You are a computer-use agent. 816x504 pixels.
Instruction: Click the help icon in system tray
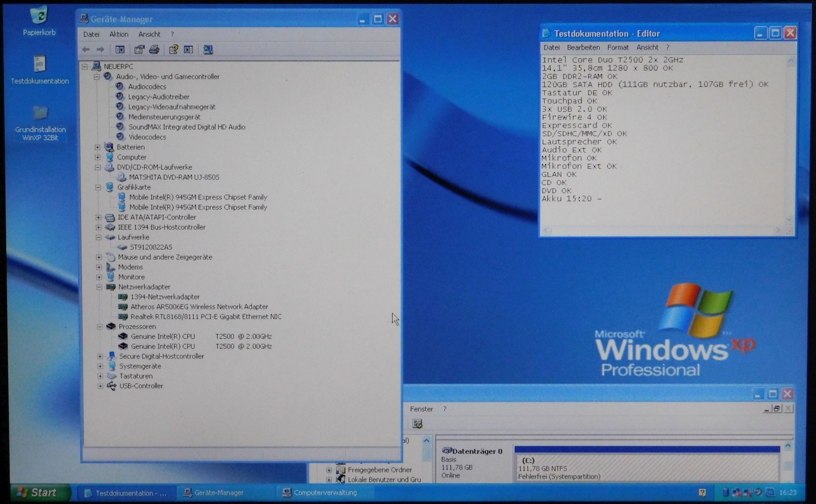702,492
